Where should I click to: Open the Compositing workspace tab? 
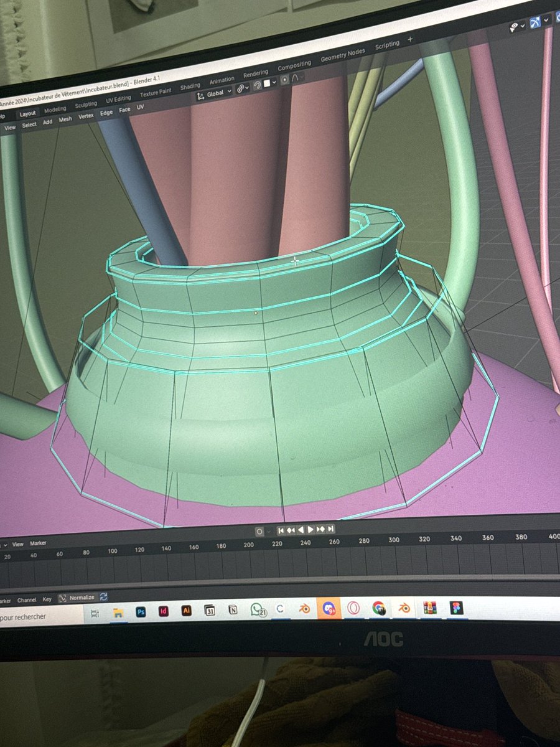pyautogui.click(x=294, y=65)
